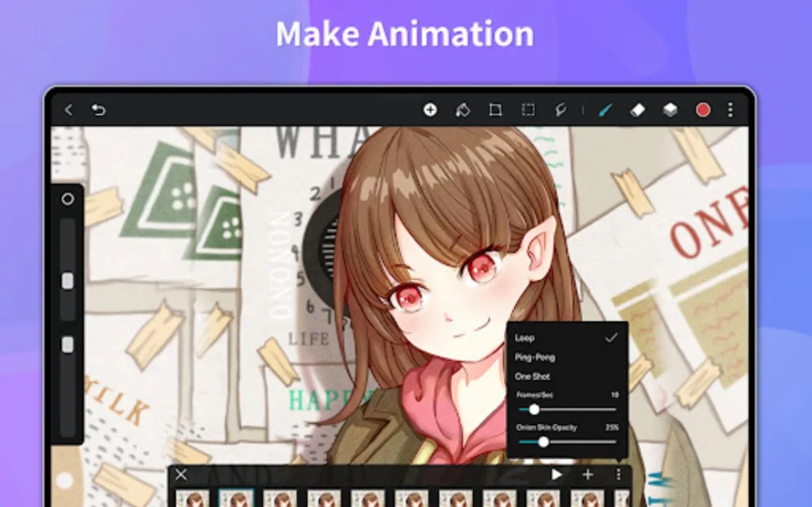Close the animation timeline bar

point(181,474)
